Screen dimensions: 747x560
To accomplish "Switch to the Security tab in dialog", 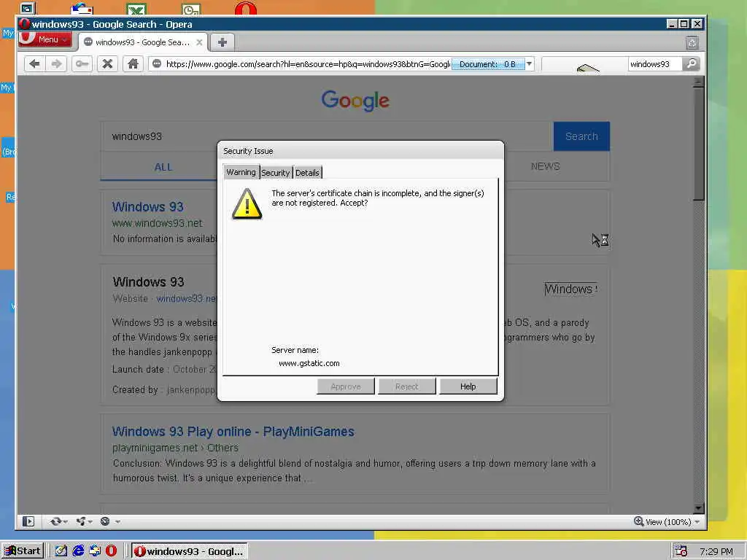I will (275, 173).
